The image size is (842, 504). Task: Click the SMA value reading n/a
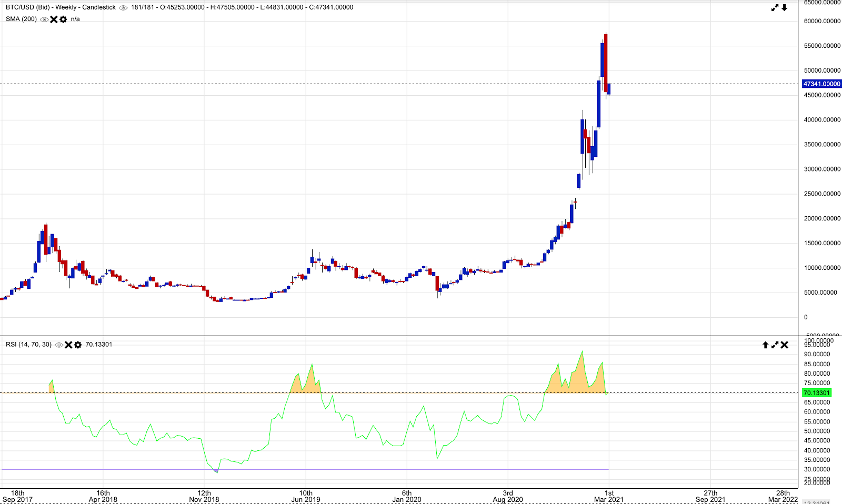click(75, 19)
